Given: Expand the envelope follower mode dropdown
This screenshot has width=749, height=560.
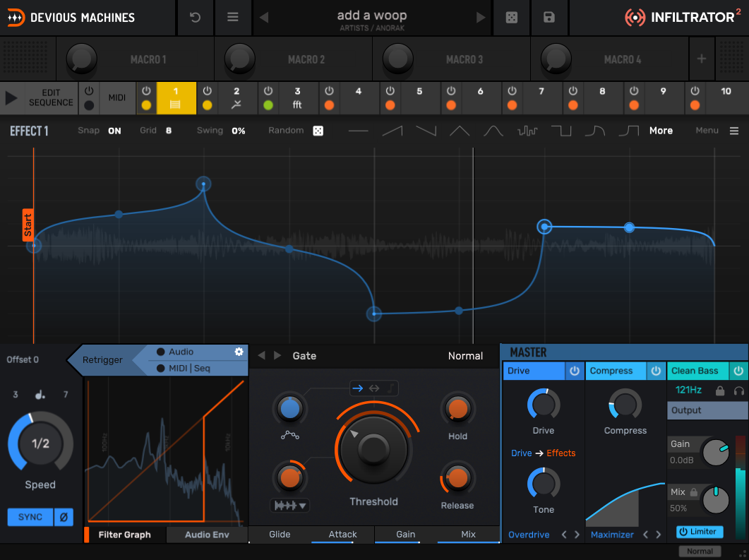Looking at the screenshot, I should click(290, 506).
